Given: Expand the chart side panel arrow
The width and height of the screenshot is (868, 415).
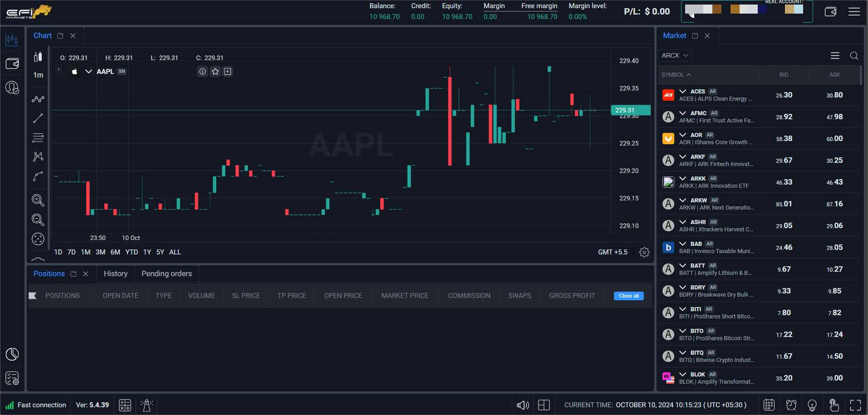Looking at the screenshot, I should 59,69.
